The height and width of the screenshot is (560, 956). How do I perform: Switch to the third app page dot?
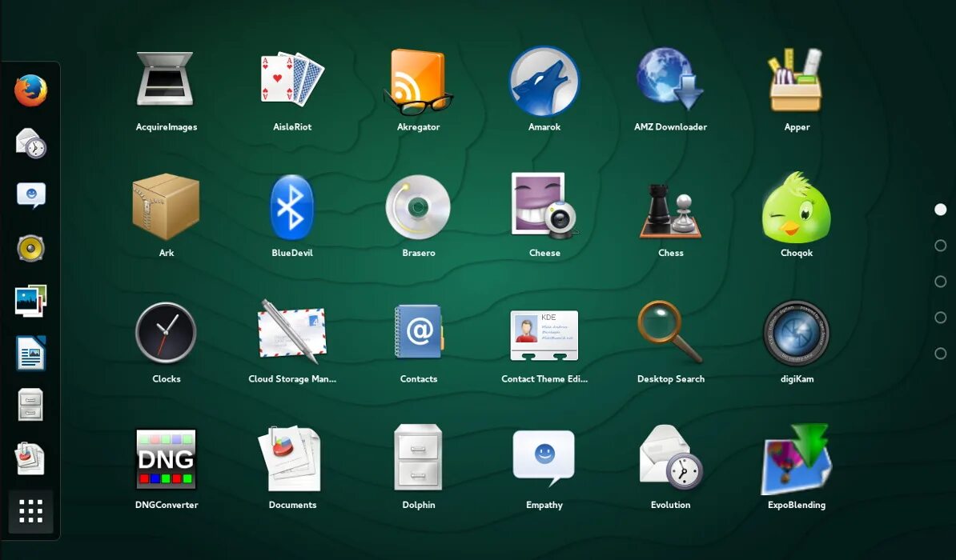point(940,282)
